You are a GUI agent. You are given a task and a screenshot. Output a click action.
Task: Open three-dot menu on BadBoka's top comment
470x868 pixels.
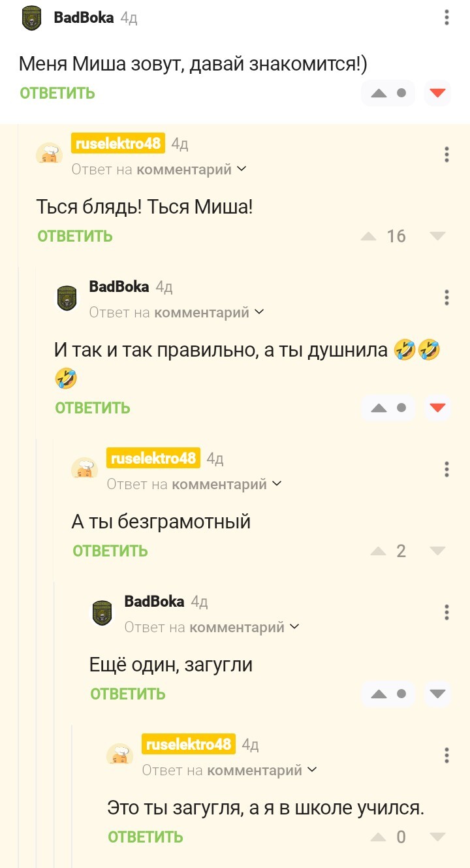point(446,18)
